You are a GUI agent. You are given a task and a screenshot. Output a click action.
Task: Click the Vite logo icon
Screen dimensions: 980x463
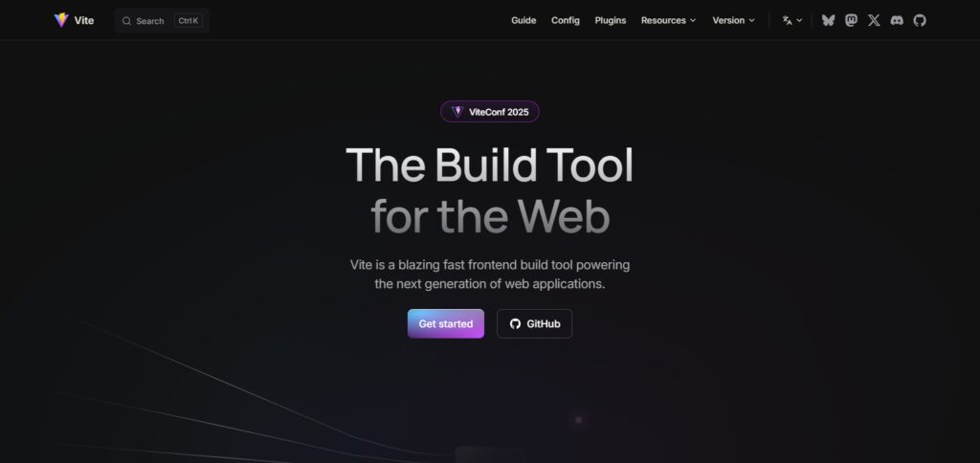(61, 20)
